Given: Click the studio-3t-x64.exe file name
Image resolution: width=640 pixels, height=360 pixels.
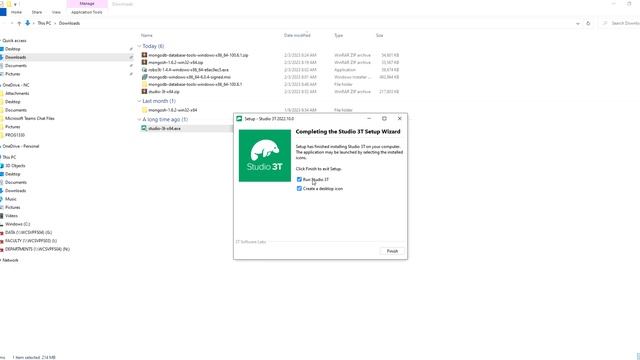Looking at the screenshot, I should tap(164, 129).
